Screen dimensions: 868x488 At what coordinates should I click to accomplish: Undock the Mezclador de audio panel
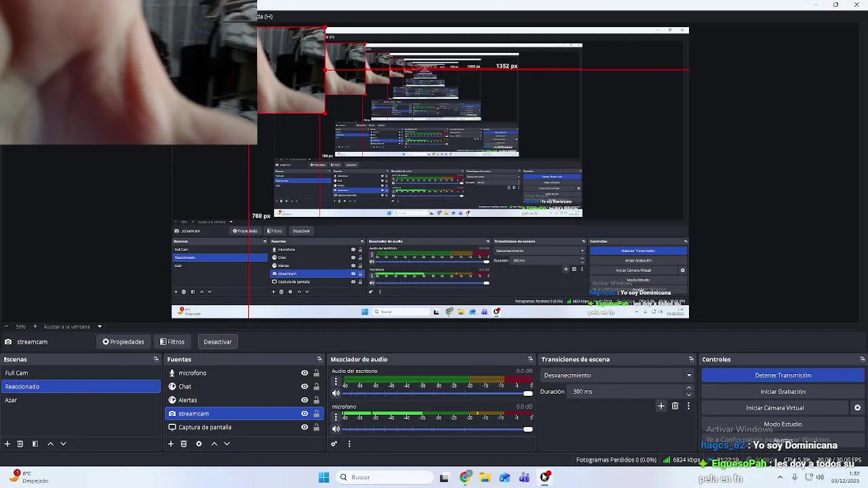530,359
